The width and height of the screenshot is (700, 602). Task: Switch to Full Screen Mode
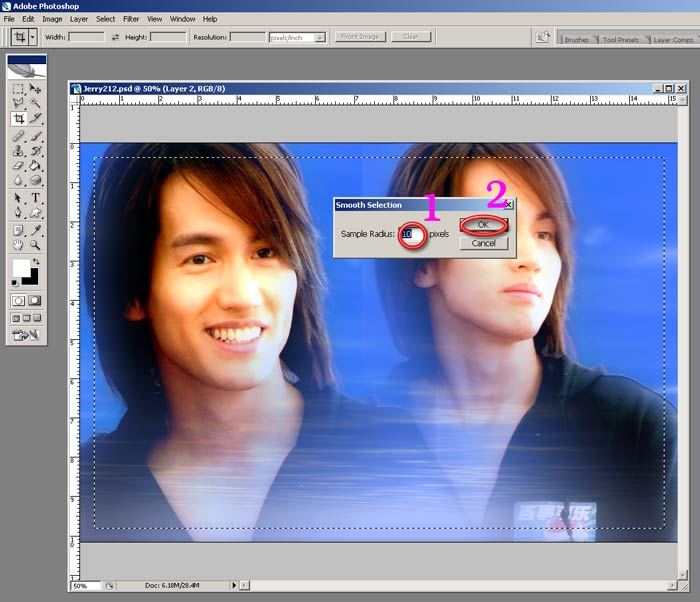(x=37, y=318)
